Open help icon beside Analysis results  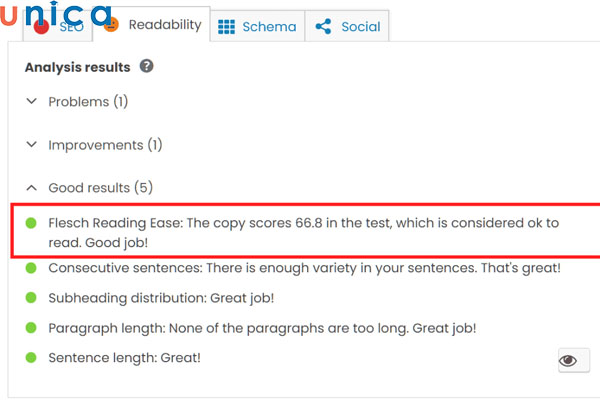pyautogui.click(x=147, y=67)
